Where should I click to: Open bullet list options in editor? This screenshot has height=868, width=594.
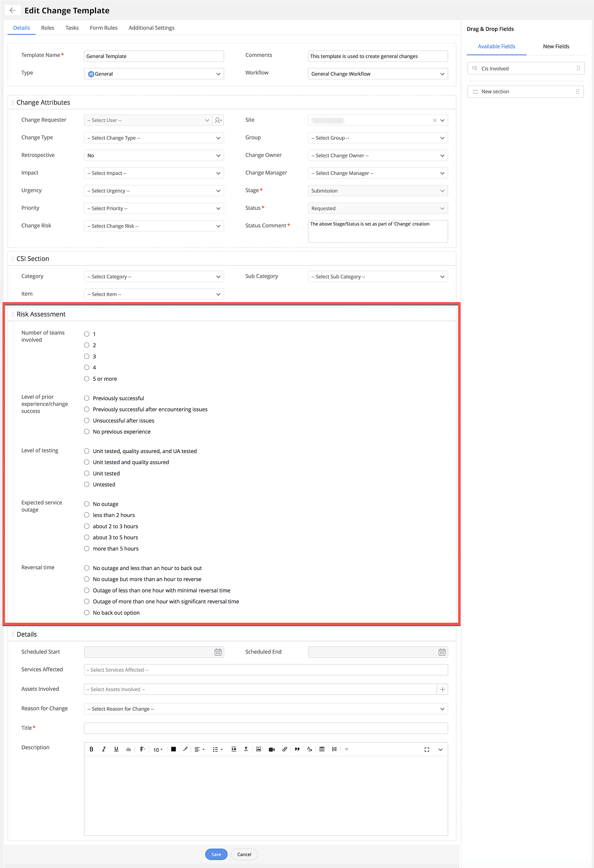click(x=217, y=749)
